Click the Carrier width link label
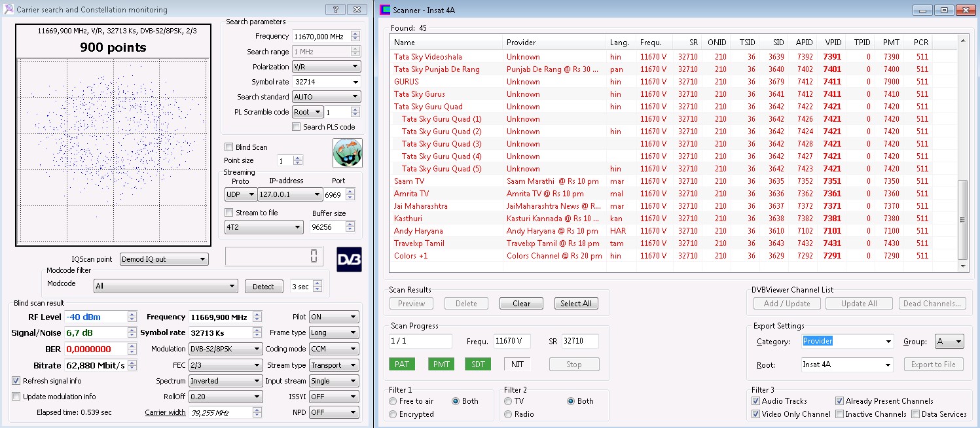Viewport: 980px width, 428px height. tap(165, 412)
